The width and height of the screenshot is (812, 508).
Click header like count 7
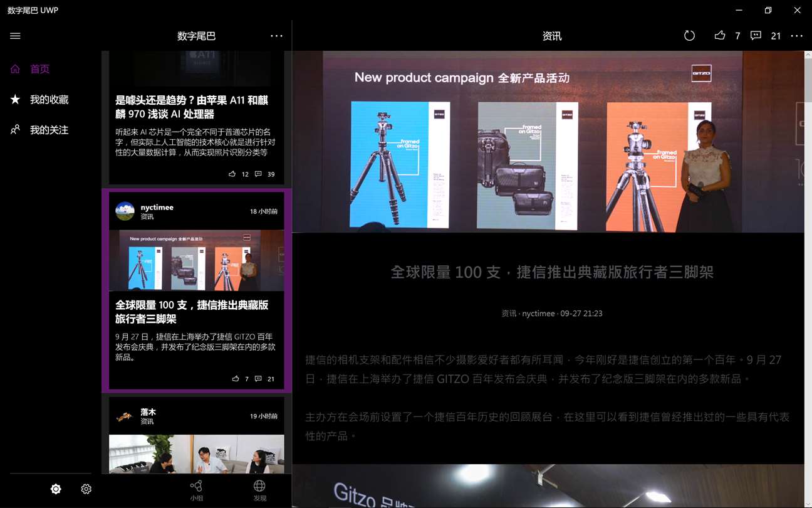tap(737, 36)
